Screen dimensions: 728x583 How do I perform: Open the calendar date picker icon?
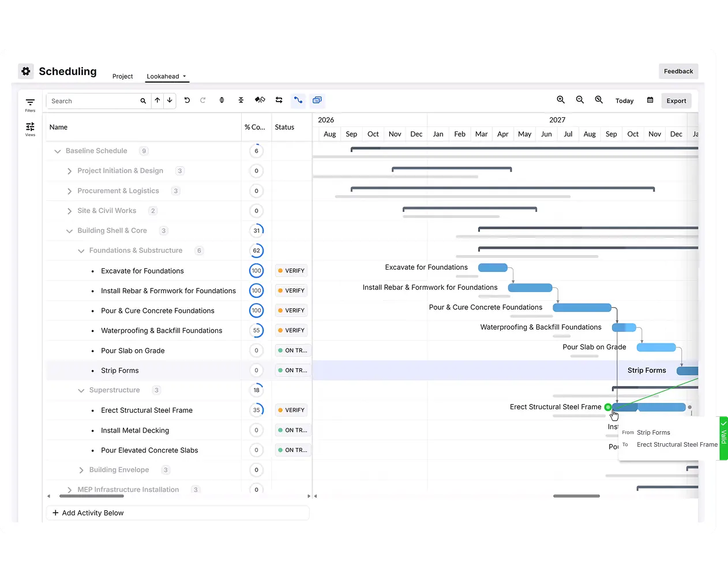[650, 100]
